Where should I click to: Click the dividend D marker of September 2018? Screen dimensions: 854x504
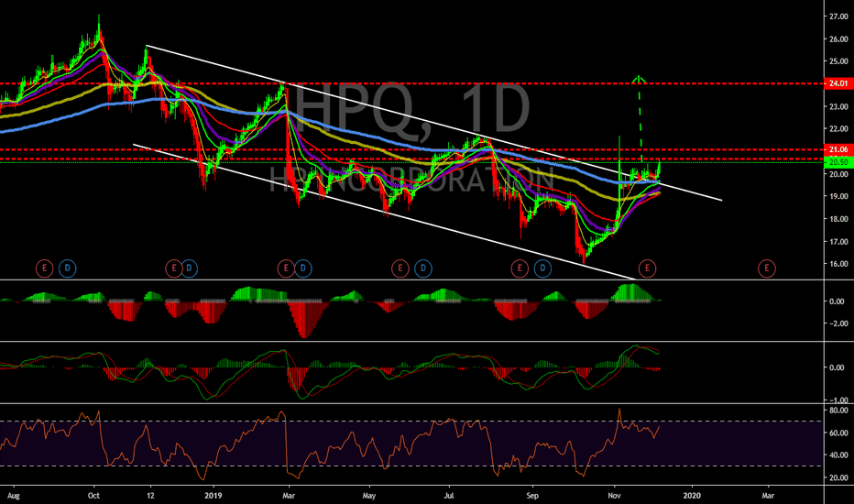(x=68, y=268)
